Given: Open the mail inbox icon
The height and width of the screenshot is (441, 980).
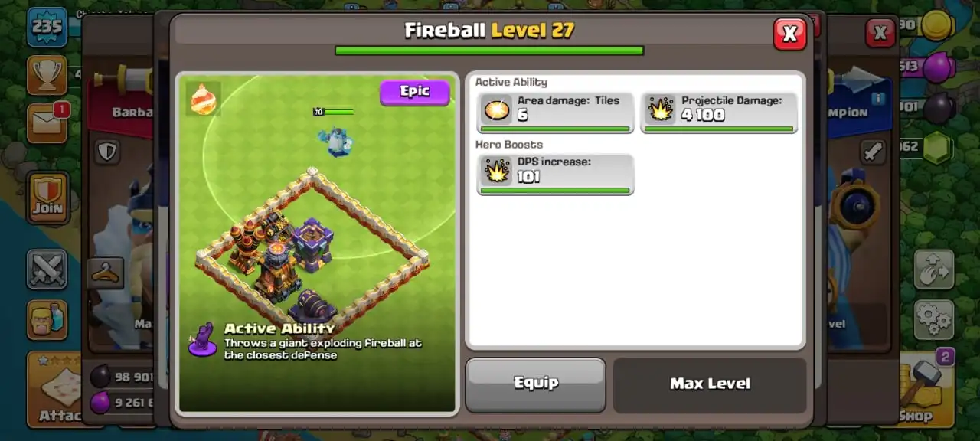Looking at the screenshot, I should pos(47,123).
